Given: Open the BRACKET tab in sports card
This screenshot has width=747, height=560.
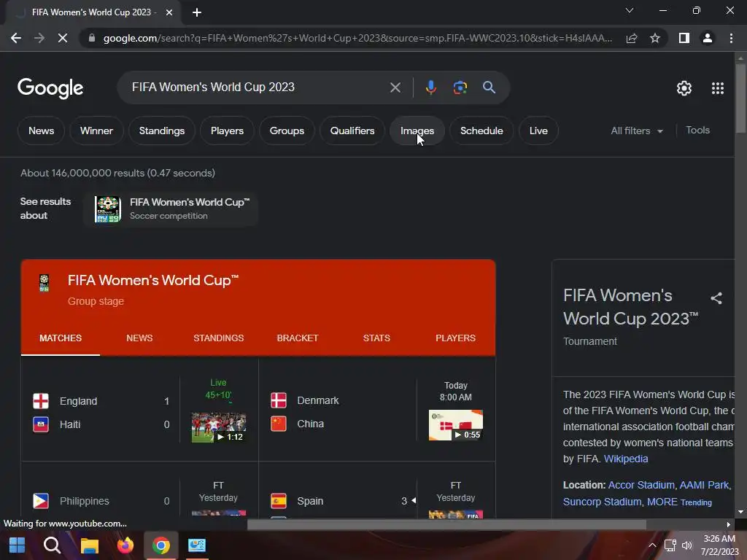Looking at the screenshot, I should tap(298, 338).
